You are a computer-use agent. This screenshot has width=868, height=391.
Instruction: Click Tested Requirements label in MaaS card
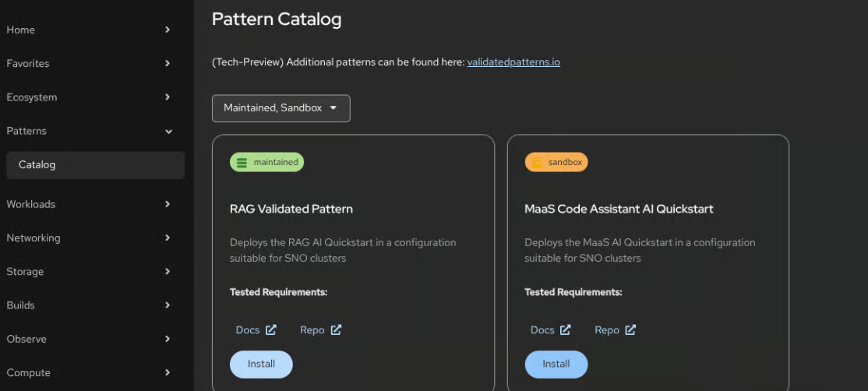pos(573,292)
